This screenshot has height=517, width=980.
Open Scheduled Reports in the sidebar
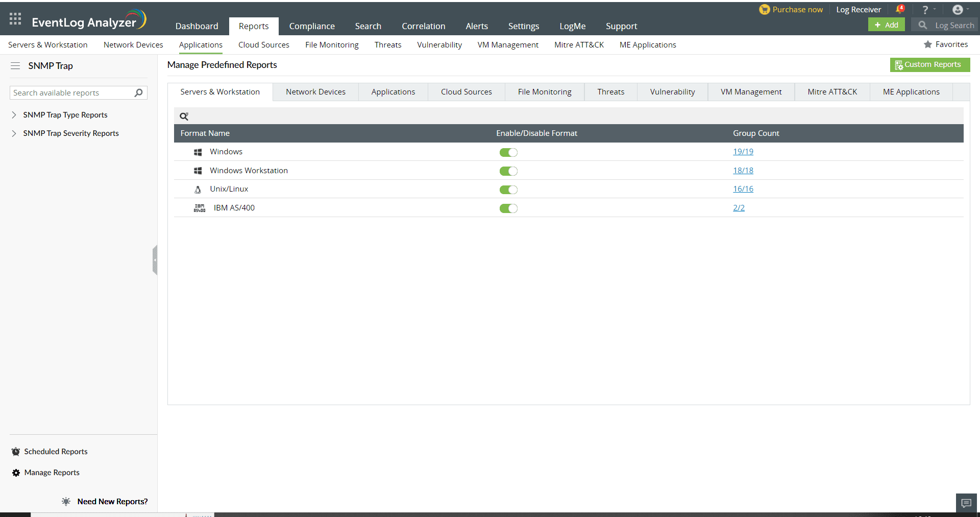(x=56, y=452)
